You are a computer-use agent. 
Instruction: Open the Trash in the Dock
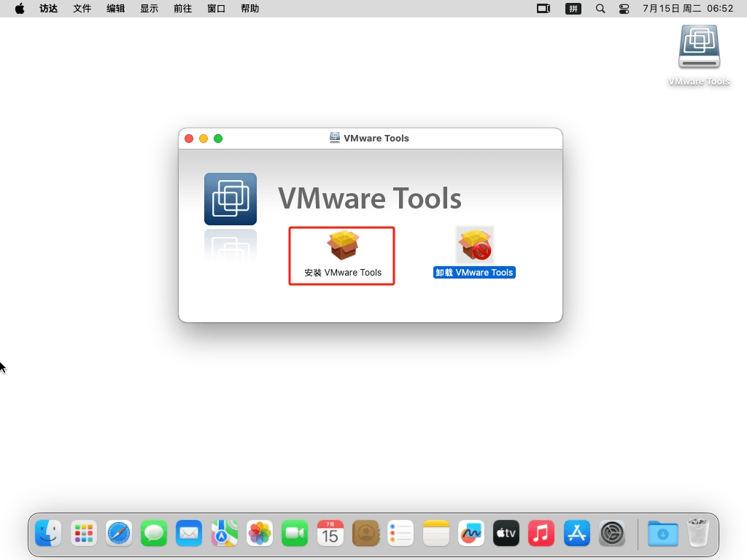(x=698, y=534)
